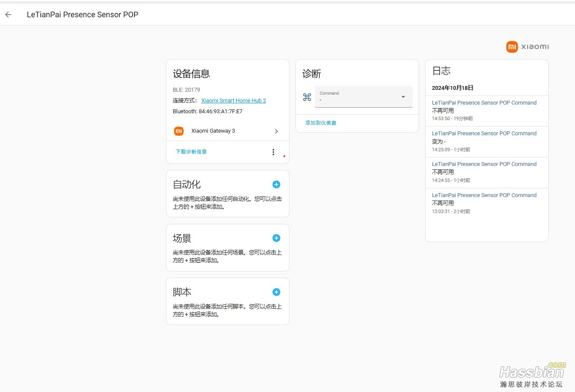The width and height of the screenshot is (575, 392).
Task: Click the 日志 heading
Action: pyautogui.click(x=442, y=71)
